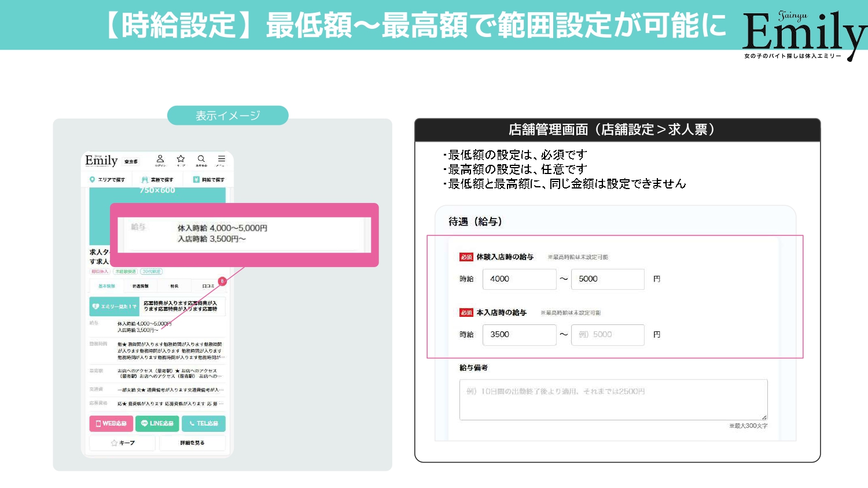Click the 30代歓迎 tag
This screenshot has height=488, width=868.
pos(152,271)
